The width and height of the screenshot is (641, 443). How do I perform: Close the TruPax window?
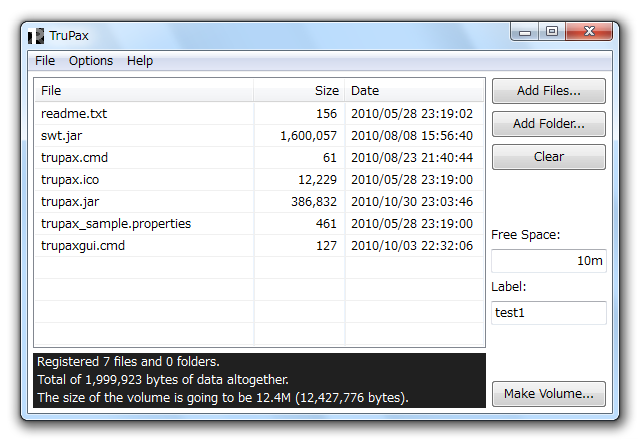tap(589, 31)
